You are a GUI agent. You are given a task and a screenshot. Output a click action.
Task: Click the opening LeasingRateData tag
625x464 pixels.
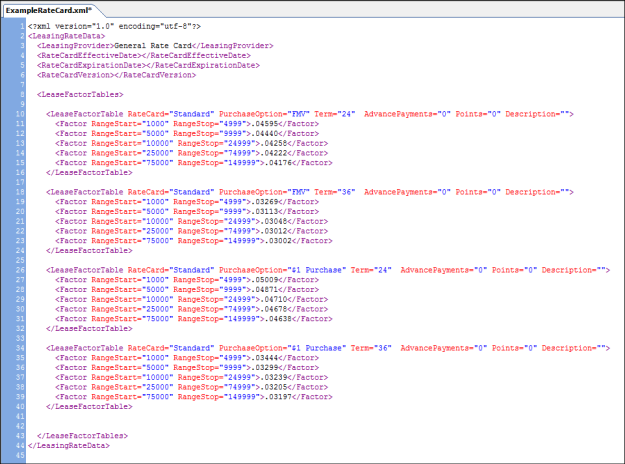67,36
